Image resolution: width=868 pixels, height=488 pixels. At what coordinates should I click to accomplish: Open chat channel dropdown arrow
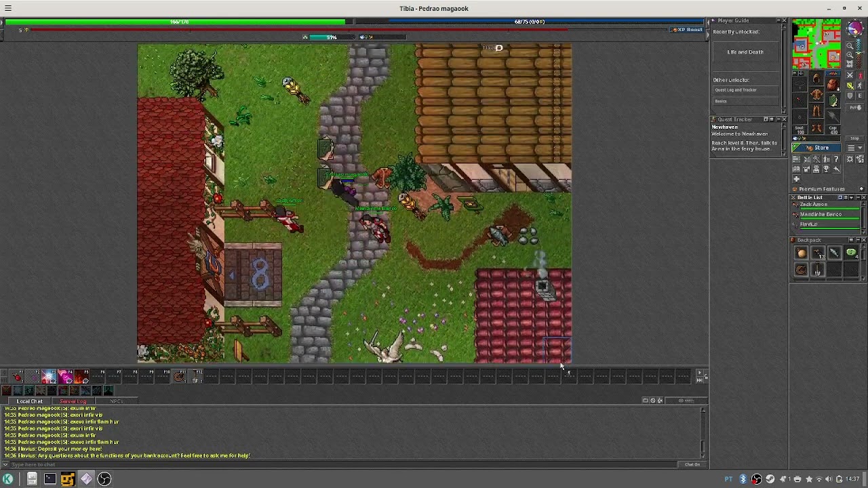click(5, 464)
